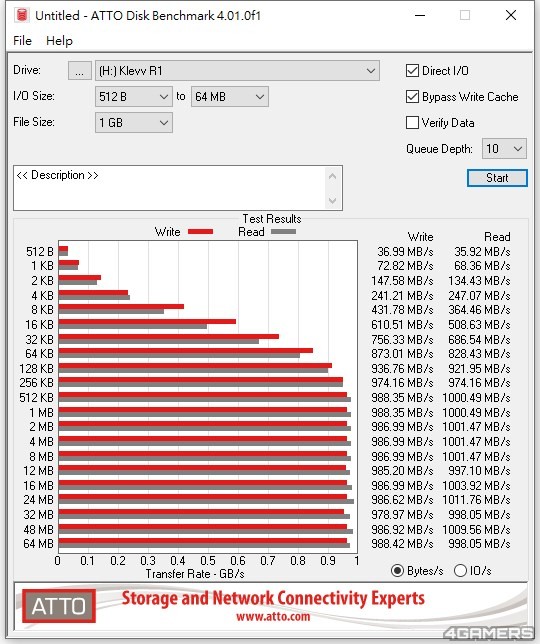Image resolution: width=540 pixels, height=644 pixels.
Task: Click the Test Results heading
Action: coord(271,218)
